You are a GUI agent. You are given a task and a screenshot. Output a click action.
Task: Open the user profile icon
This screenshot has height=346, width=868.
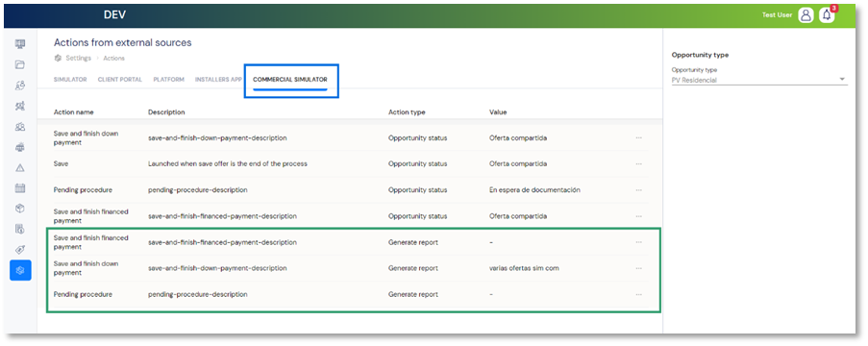pyautogui.click(x=806, y=15)
